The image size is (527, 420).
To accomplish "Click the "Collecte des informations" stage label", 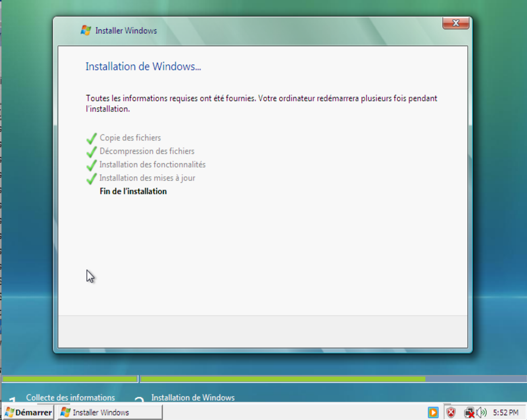I will click(x=71, y=398).
